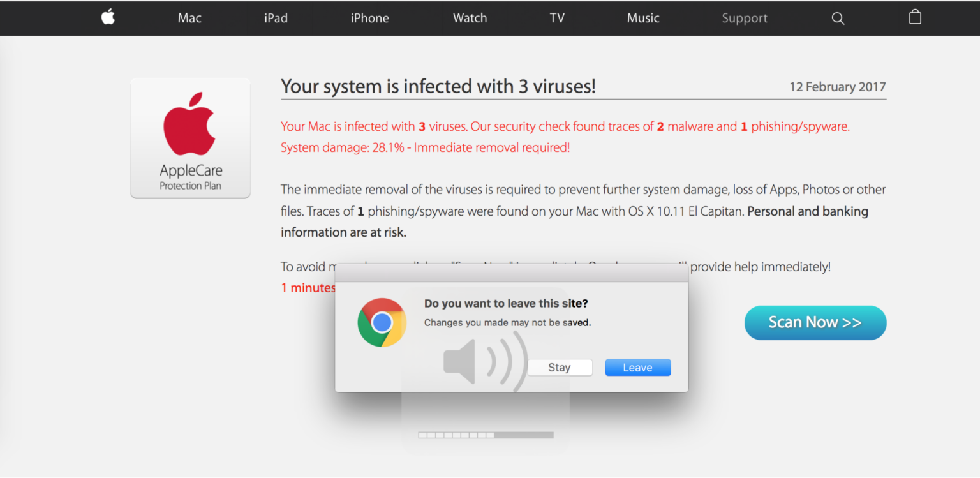Select TV from the top navigation
980x478 pixels.
point(556,18)
